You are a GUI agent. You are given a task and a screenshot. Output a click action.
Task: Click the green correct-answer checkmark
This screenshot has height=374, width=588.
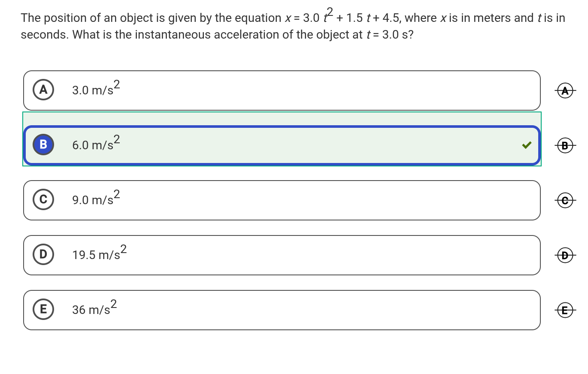tap(527, 145)
